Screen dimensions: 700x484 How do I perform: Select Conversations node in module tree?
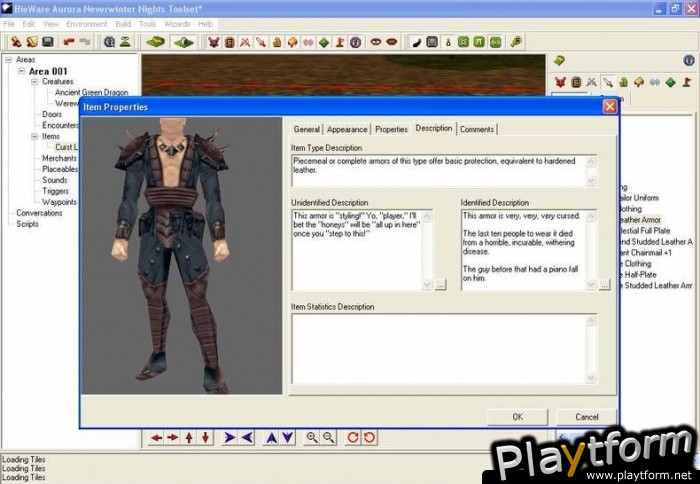pos(39,213)
